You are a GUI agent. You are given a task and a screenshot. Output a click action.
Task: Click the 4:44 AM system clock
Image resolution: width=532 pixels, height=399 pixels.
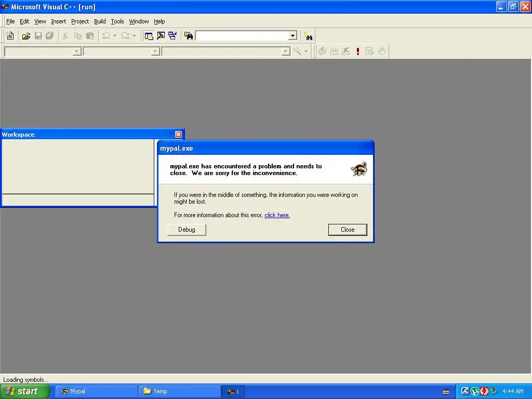click(x=513, y=392)
